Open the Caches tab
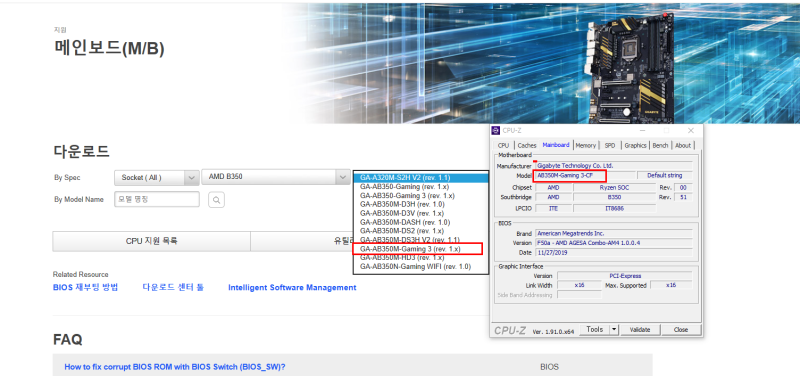This screenshot has height=376, width=800. pyautogui.click(x=527, y=145)
